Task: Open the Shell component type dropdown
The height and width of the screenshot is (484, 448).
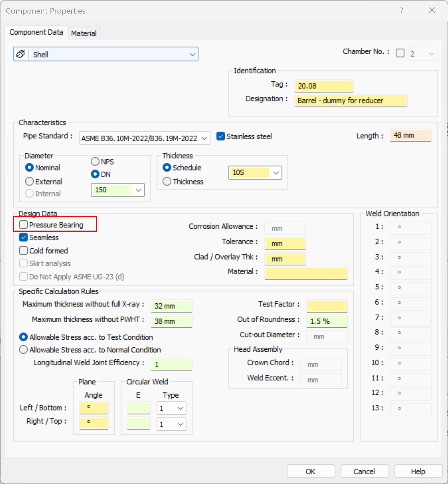Action: [x=106, y=54]
